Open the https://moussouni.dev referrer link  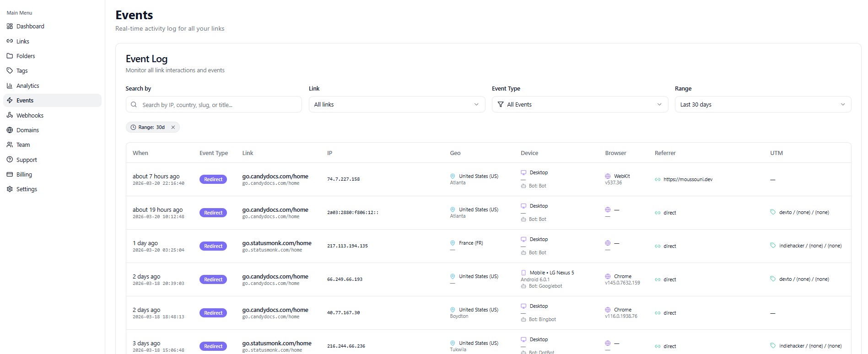(x=687, y=180)
